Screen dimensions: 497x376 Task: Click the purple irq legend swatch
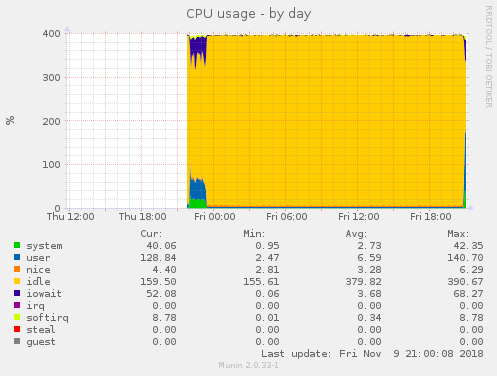pos(17,305)
